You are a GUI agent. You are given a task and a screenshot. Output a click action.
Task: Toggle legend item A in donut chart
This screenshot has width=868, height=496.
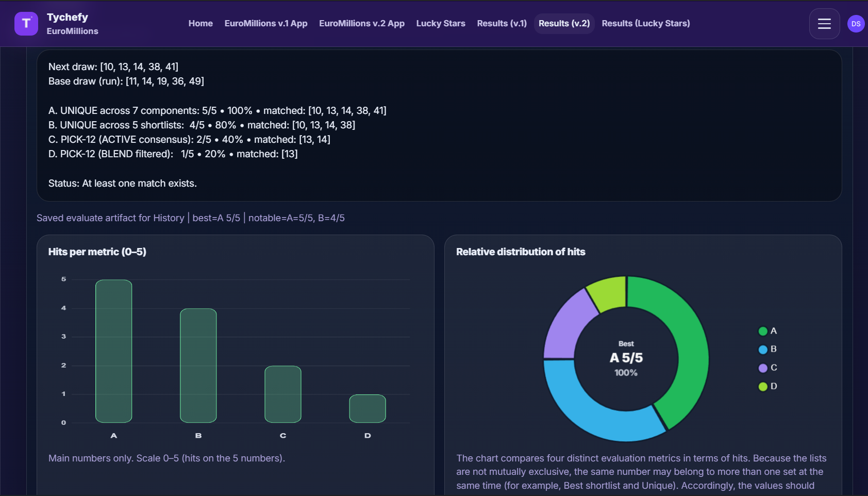(x=767, y=331)
